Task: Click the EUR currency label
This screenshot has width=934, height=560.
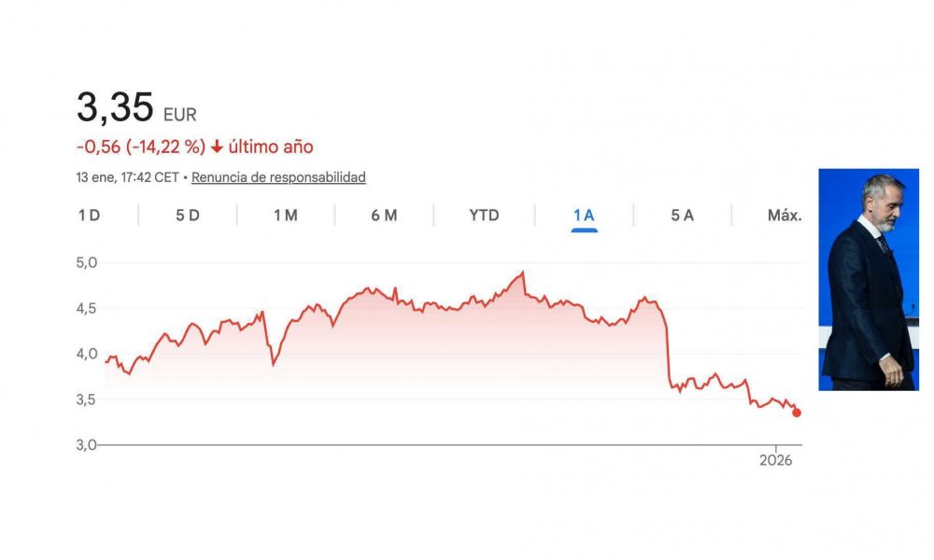Action: [x=180, y=116]
